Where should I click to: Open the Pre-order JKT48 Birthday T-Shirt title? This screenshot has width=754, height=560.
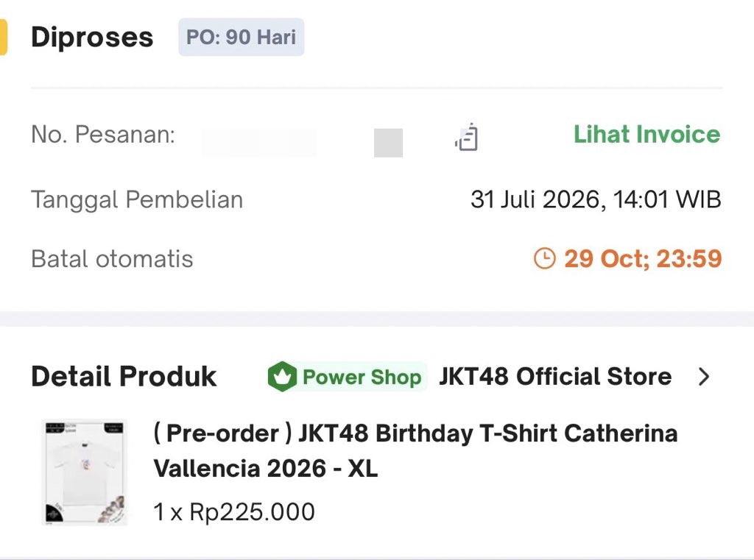coord(415,450)
